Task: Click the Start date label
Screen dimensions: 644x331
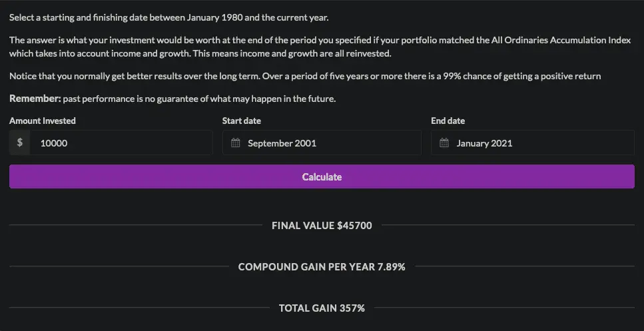Action: 241,121
